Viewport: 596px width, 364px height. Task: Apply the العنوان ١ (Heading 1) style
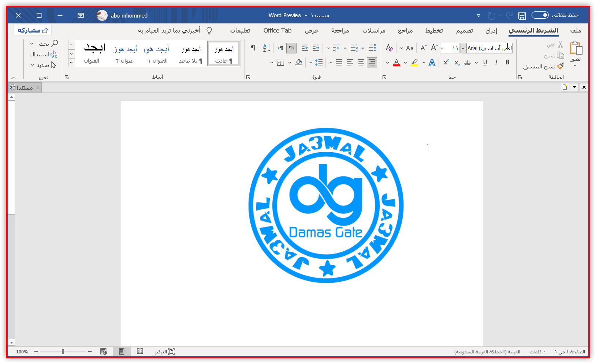(157, 54)
